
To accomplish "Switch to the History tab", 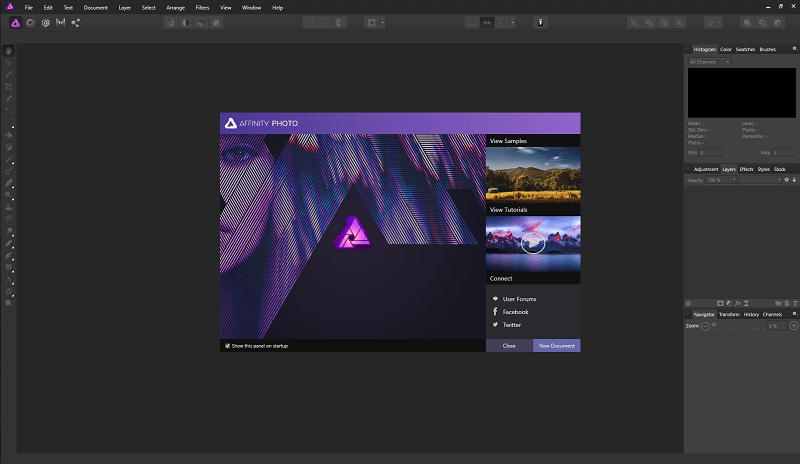I will tap(751, 314).
